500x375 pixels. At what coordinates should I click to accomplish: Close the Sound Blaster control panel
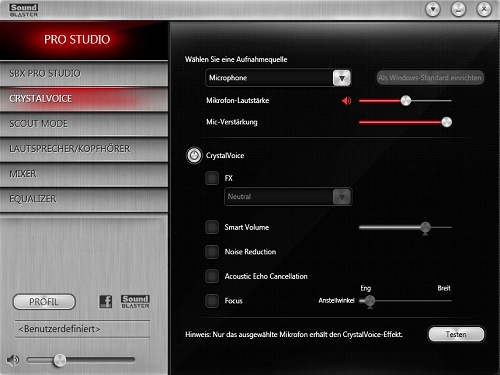[484, 9]
